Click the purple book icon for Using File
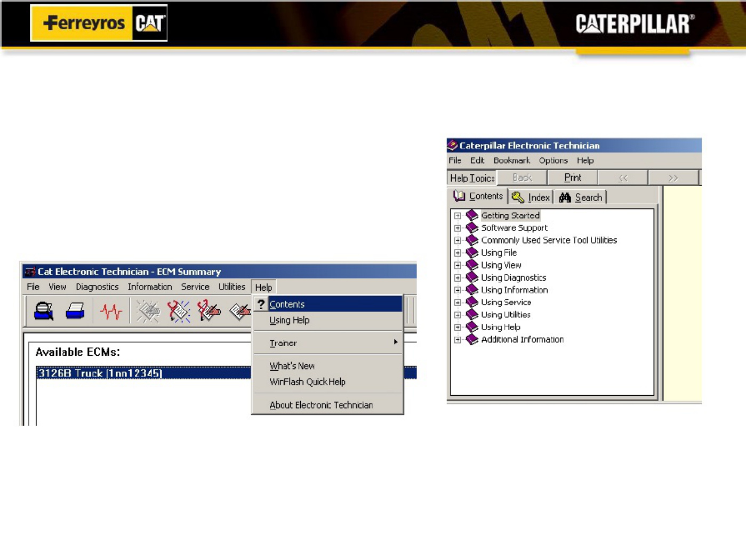This screenshot has width=746, height=560. click(x=472, y=252)
